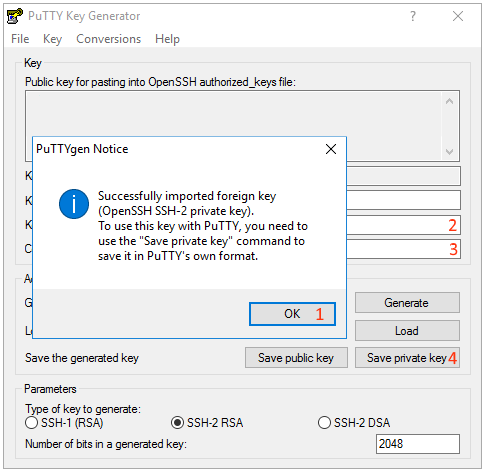Click the Load button
Screen dimensions: 486x473
coord(407,331)
